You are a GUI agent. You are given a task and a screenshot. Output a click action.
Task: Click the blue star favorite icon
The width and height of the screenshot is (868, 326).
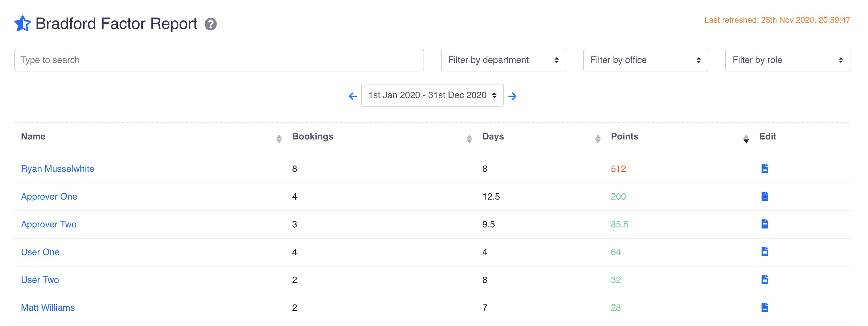[x=23, y=24]
